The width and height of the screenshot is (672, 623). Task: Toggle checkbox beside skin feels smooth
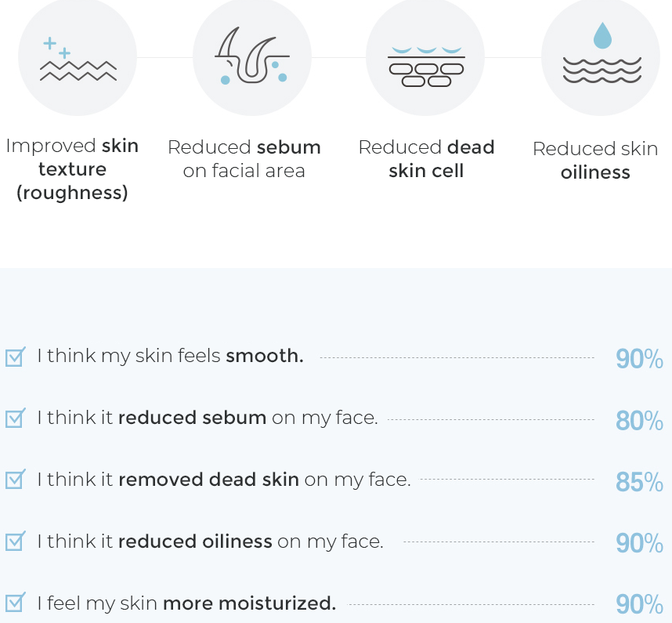pyautogui.click(x=16, y=357)
